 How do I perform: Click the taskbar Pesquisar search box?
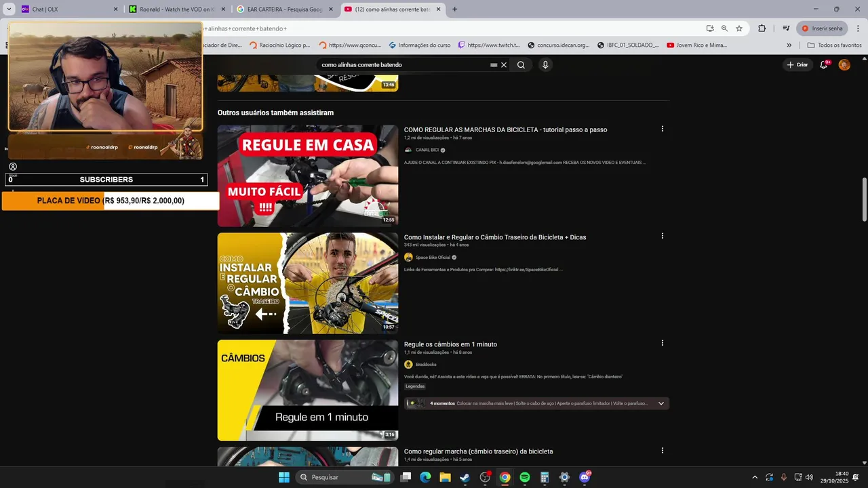click(x=346, y=477)
